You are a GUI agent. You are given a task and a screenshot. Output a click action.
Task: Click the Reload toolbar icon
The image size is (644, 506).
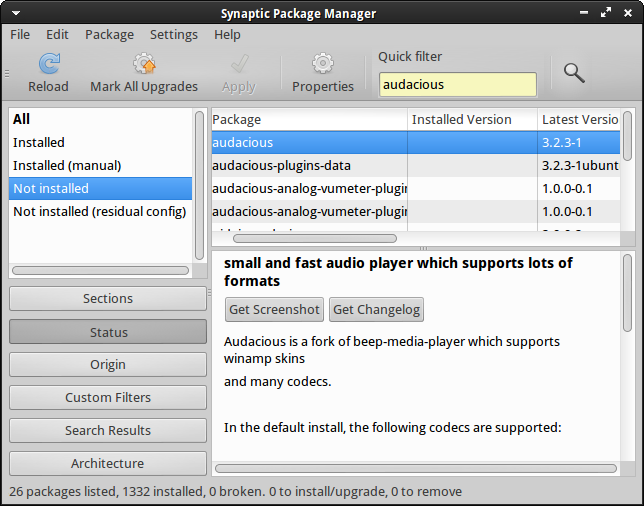pos(49,64)
